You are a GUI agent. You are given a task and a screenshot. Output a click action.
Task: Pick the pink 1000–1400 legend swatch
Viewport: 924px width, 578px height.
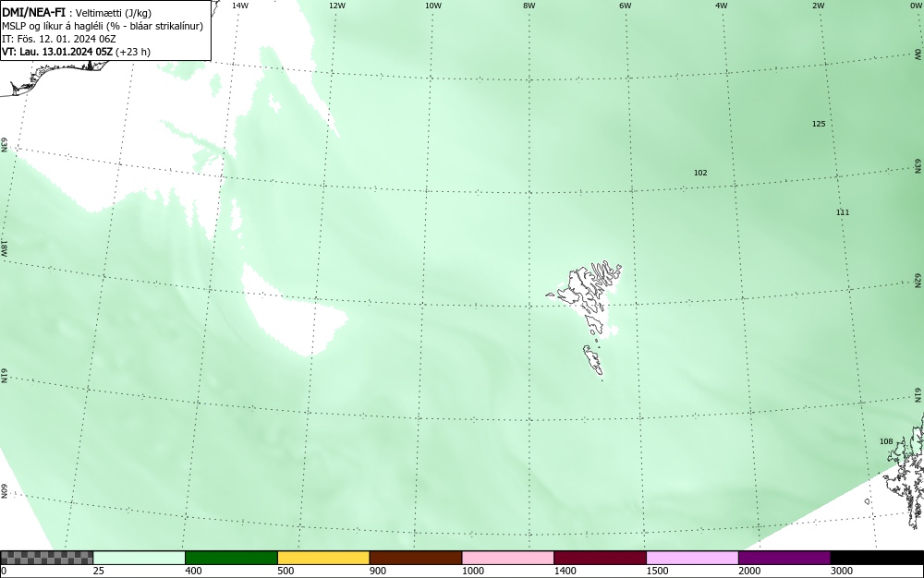pyautogui.click(x=508, y=558)
